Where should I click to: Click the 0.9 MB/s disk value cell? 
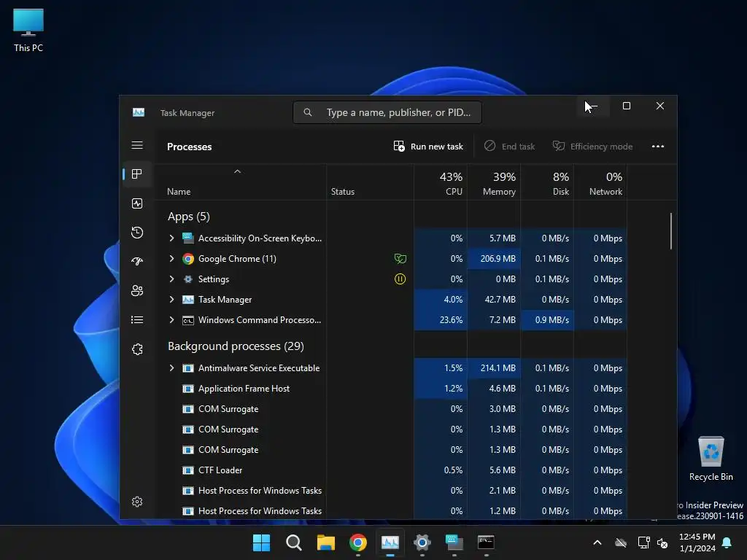coord(551,320)
